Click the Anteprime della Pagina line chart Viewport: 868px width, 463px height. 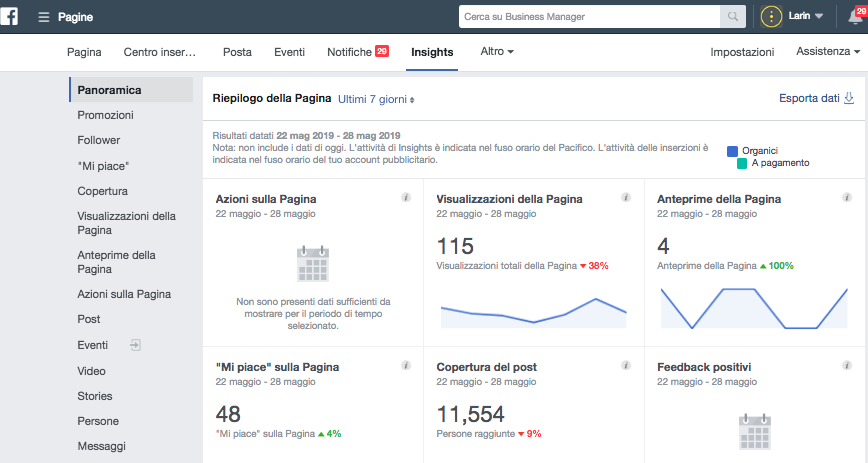point(754,308)
